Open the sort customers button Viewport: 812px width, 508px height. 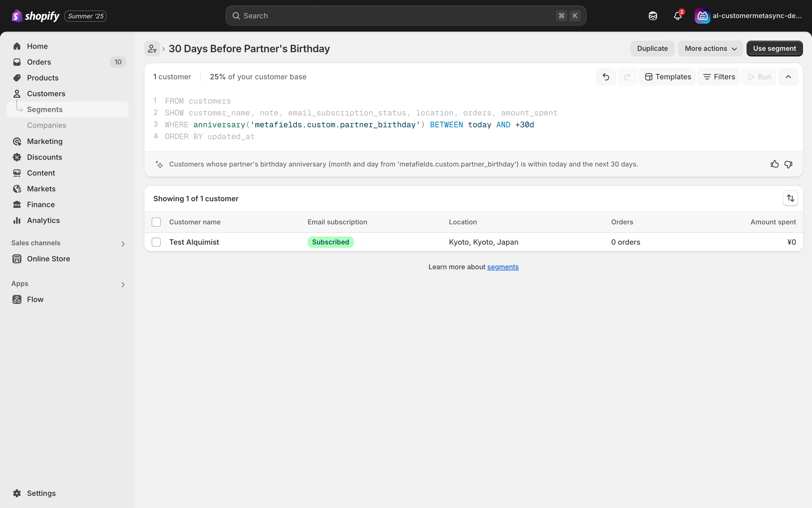pyautogui.click(x=790, y=198)
